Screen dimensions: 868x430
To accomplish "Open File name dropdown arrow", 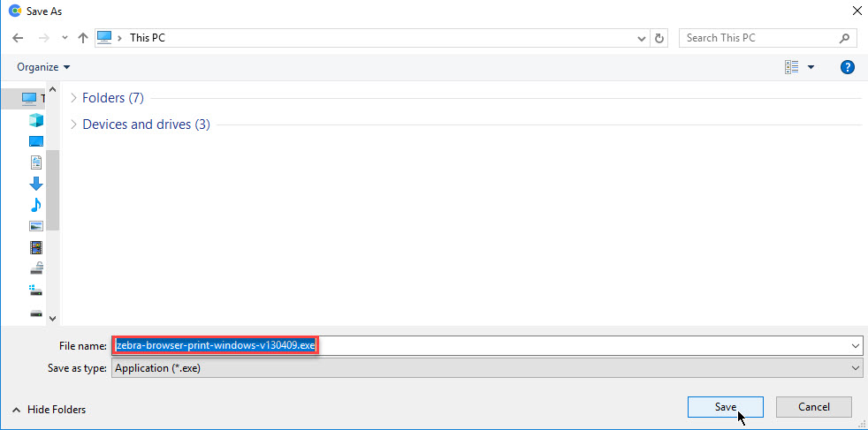I will (857, 346).
